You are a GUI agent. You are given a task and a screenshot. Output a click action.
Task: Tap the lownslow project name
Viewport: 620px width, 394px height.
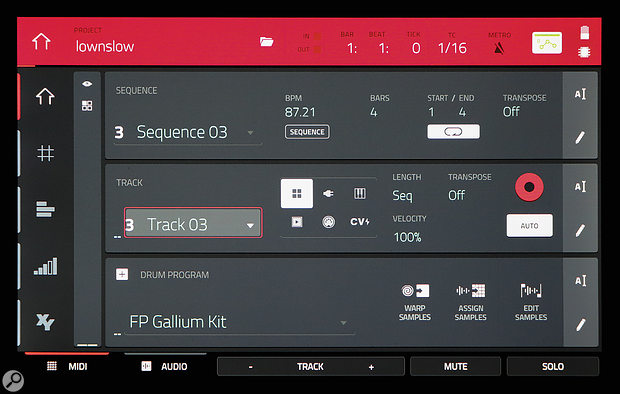click(105, 46)
